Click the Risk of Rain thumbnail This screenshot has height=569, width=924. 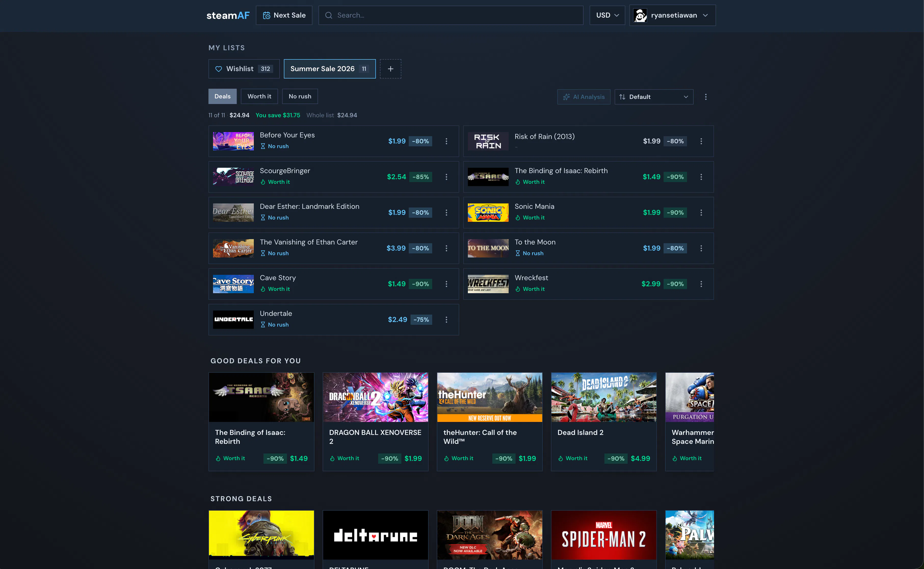tap(488, 141)
